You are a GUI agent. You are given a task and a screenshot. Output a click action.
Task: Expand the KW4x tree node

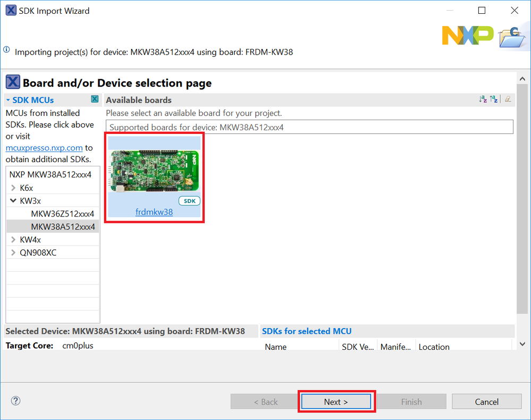point(13,239)
